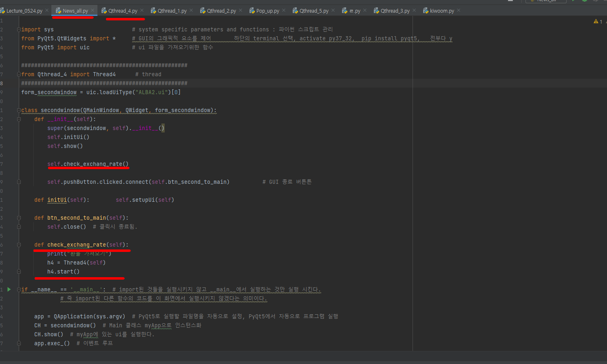Screen dimensions: 607x364
Task: Fold the if __name__ == '__main__' block
Action: click(19, 289)
